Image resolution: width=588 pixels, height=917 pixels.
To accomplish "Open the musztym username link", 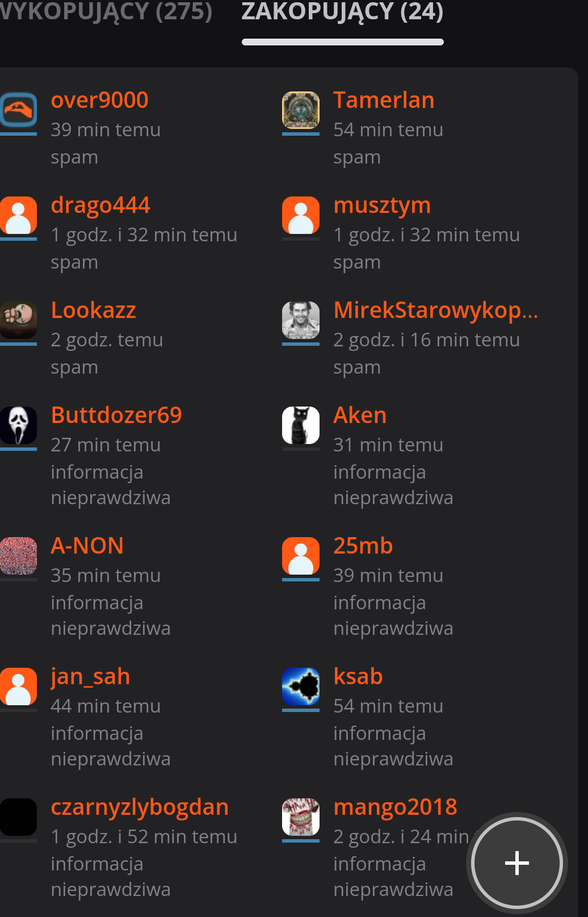I will pyautogui.click(x=382, y=206).
